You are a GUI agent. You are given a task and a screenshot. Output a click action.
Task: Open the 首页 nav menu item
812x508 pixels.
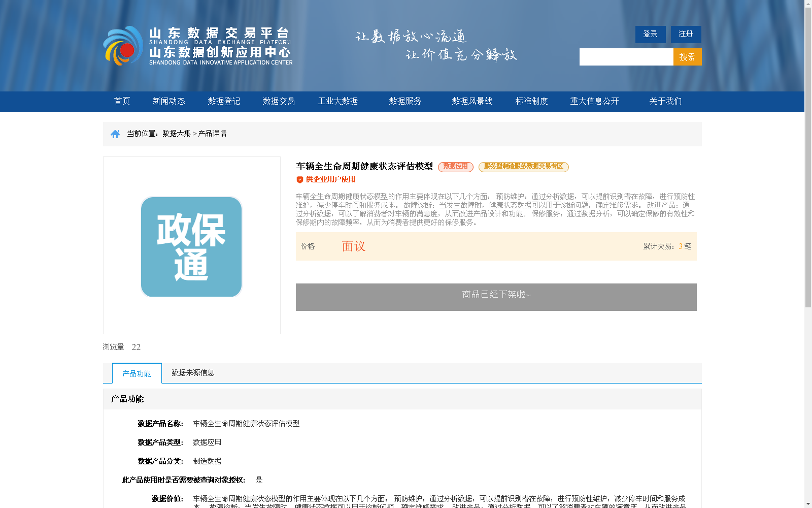(122, 101)
